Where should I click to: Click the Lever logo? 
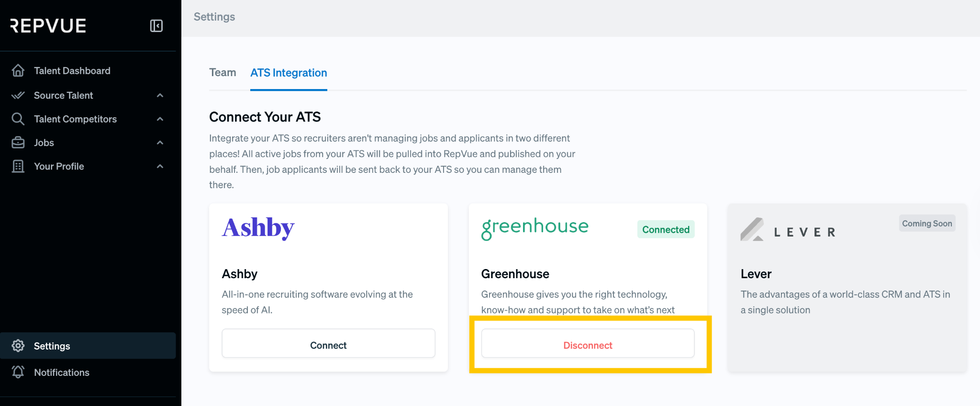789,229
